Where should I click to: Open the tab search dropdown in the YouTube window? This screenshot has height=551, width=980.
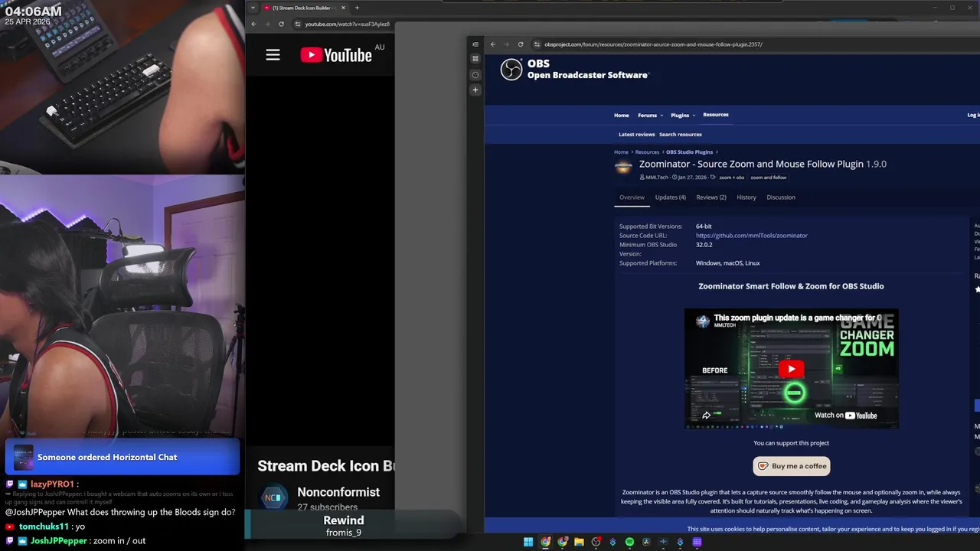pos(253,8)
